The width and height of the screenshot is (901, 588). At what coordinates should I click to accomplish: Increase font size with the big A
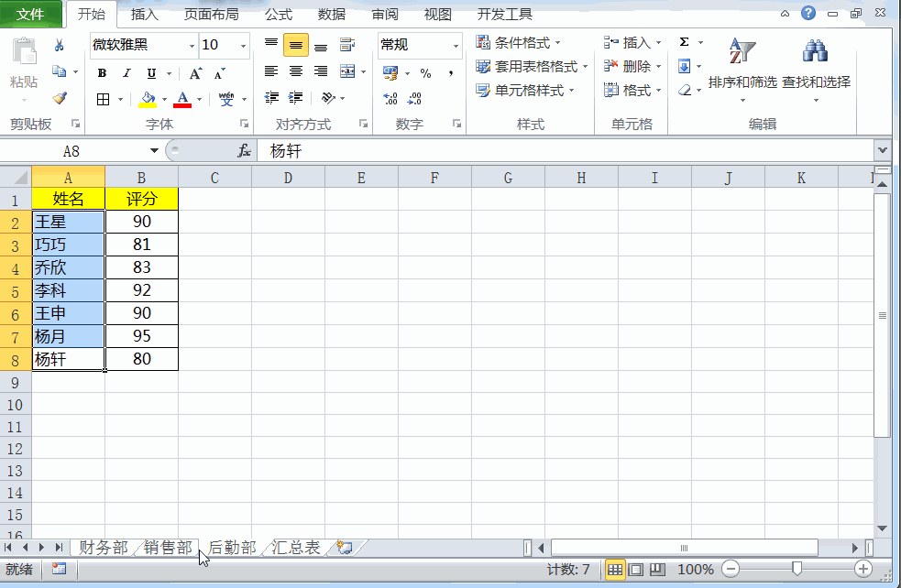tap(195, 73)
